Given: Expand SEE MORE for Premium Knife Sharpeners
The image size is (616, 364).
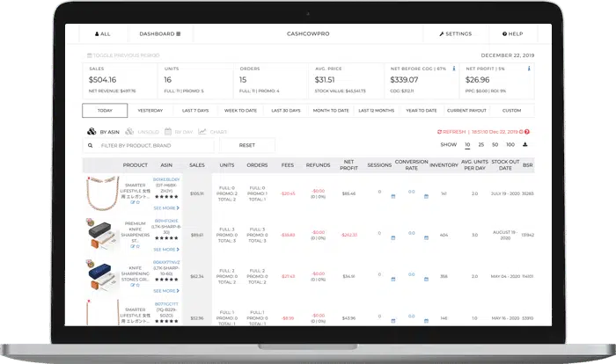Looking at the screenshot, I should (166, 250).
